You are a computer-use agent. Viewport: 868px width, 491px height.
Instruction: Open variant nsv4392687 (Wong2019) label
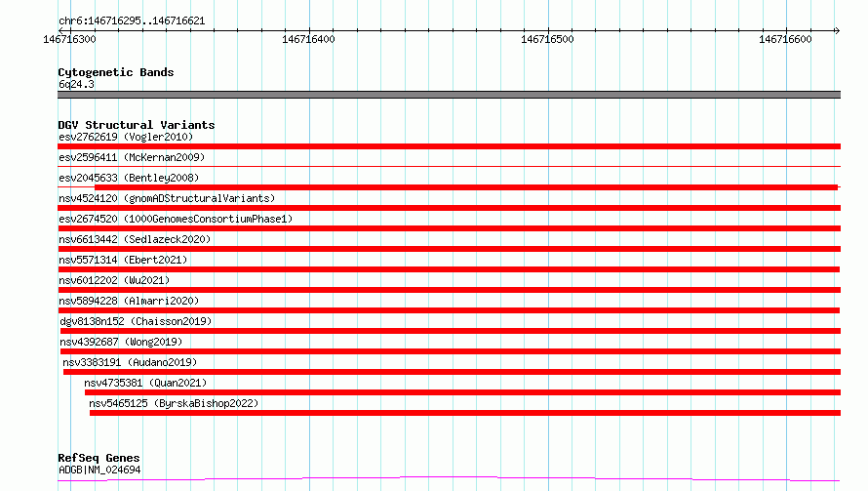[x=121, y=342]
